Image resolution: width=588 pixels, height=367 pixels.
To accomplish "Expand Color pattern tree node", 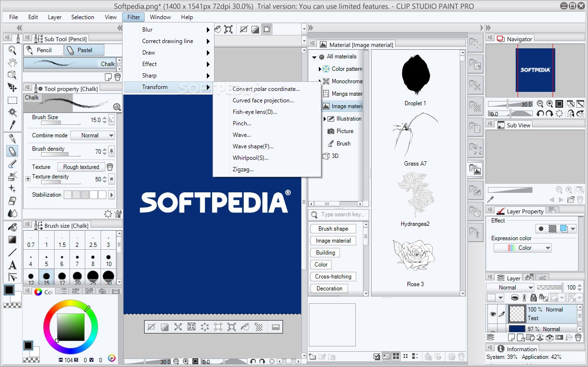I will click(320, 69).
